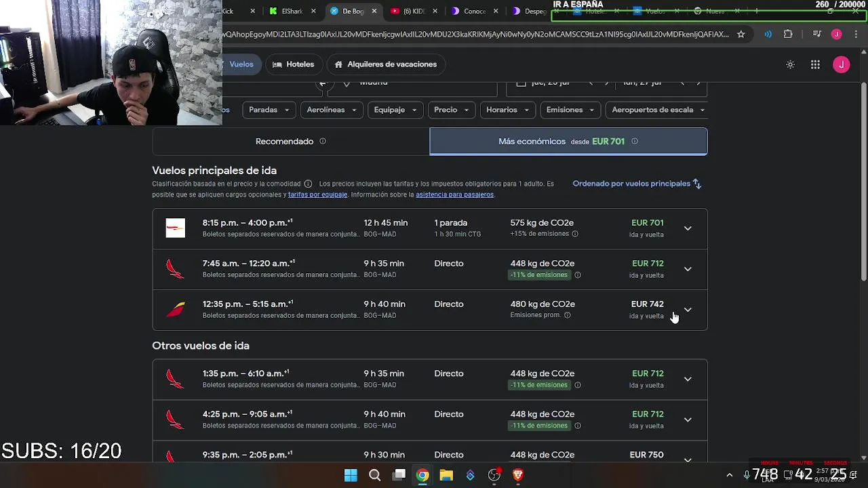This screenshot has height=488, width=868.
Task: Switch appearance using the sun theme icon
Action: click(x=790, y=64)
